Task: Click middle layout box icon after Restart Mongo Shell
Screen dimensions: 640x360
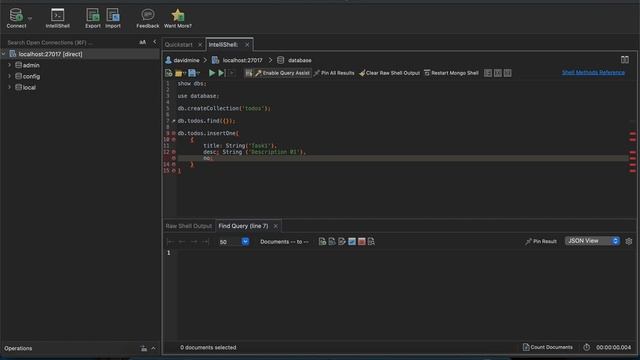Action: point(498,73)
